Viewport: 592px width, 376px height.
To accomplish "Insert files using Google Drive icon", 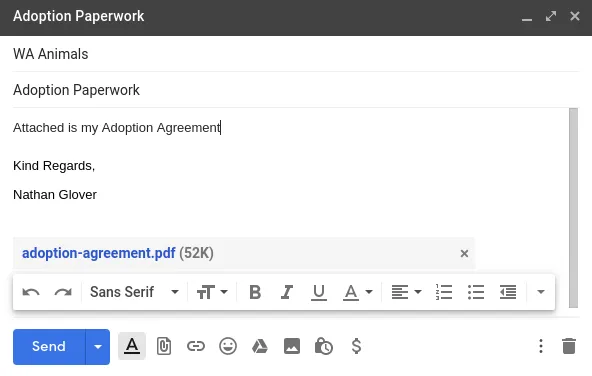I will (x=260, y=346).
